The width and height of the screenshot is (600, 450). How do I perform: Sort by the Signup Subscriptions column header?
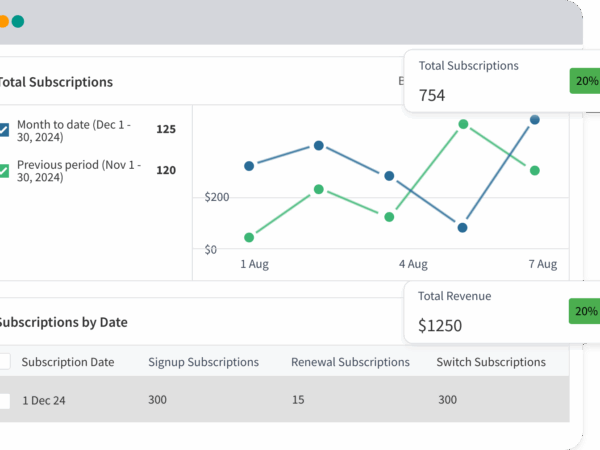[x=203, y=362]
